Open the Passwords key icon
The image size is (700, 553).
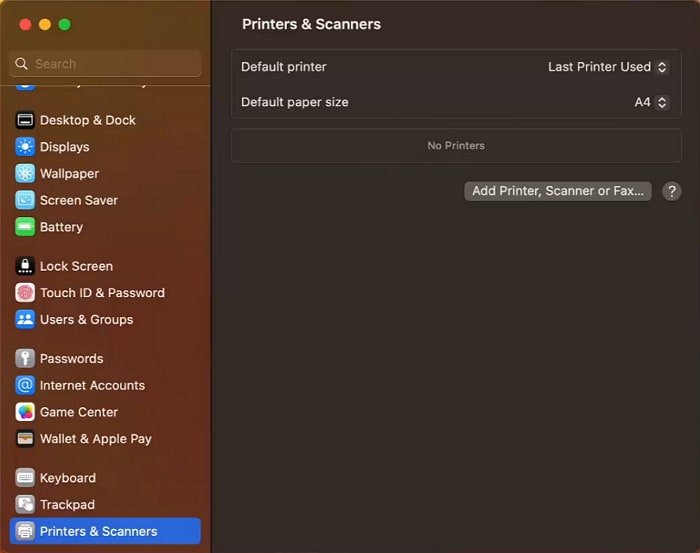pos(25,358)
